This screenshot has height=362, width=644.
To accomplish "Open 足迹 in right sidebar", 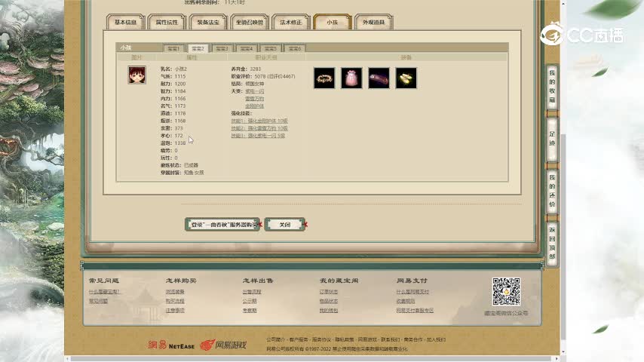I will (x=552, y=139).
